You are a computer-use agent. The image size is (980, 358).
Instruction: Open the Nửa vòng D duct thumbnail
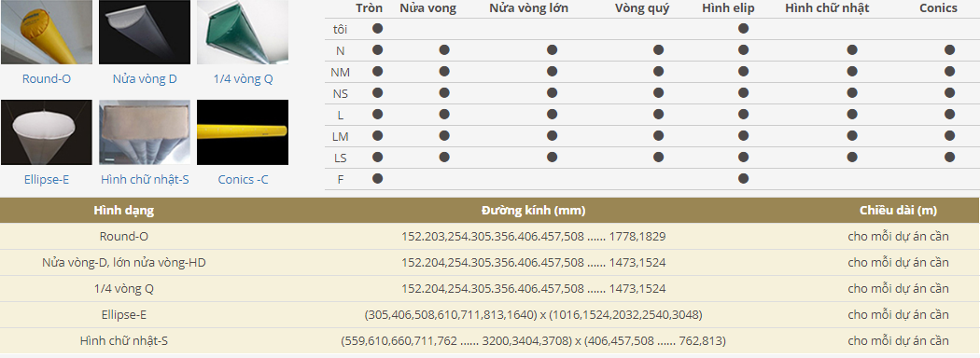145,32
